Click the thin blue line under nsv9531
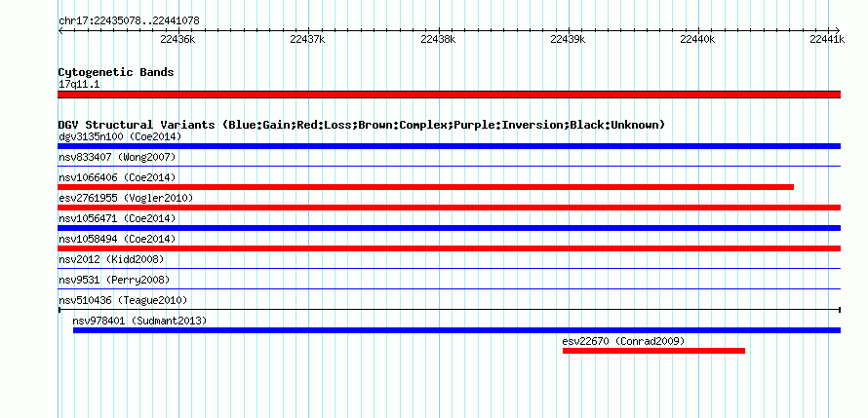Screen dimensions: 868x418 (449, 288)
